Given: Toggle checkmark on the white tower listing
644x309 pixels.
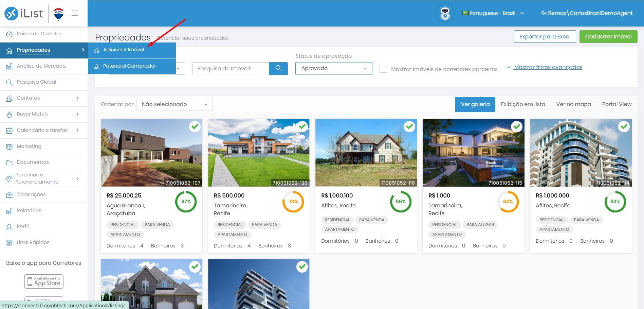Looking at the screenshot, I should (x=302, y=267).
